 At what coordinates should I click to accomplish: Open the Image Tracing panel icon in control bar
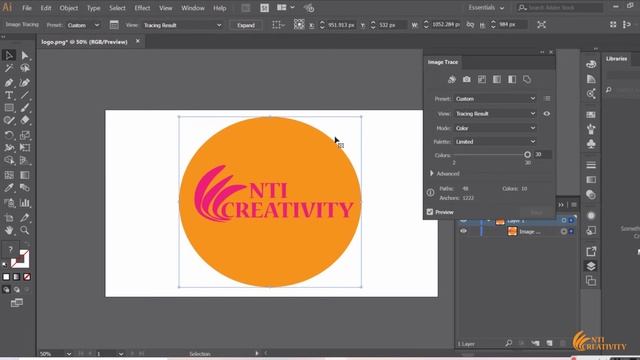(114, 25)
